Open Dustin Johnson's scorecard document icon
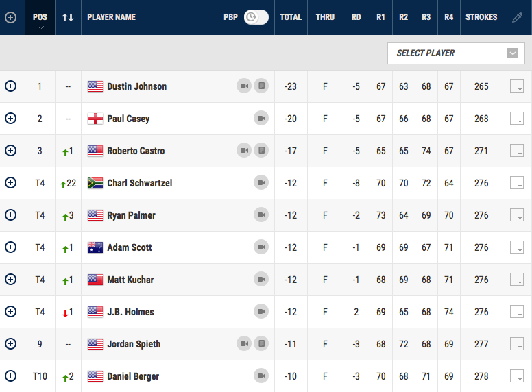Image resolution: width=532 pixels, height=392 pixels. tap(261, 86)
